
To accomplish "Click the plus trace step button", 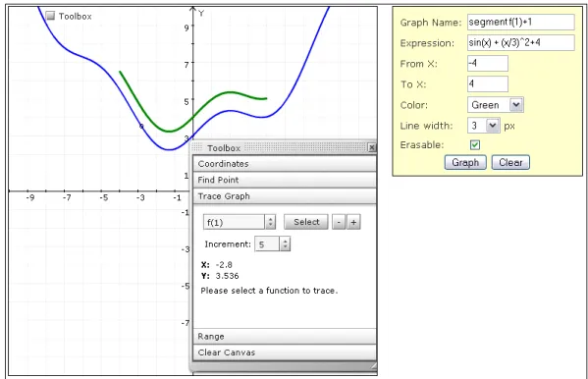I will [x=353, y=222].
